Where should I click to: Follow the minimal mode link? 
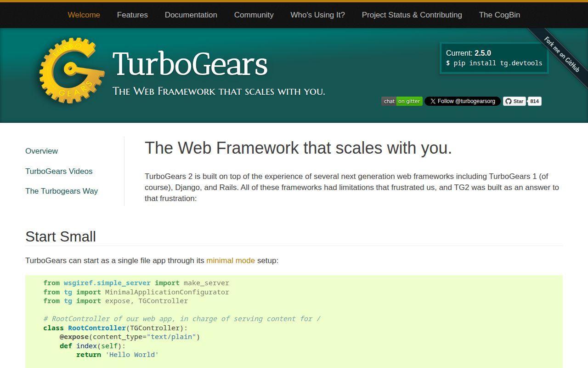click(x=231, y=260)
